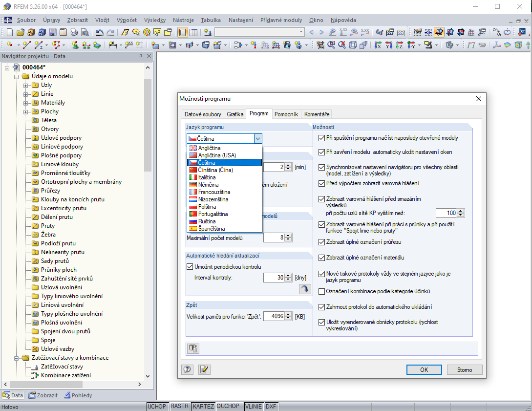This screenshot has height=411, width=532.
Task: Click the zoom window magnifier icon
Action: (331, 44)
